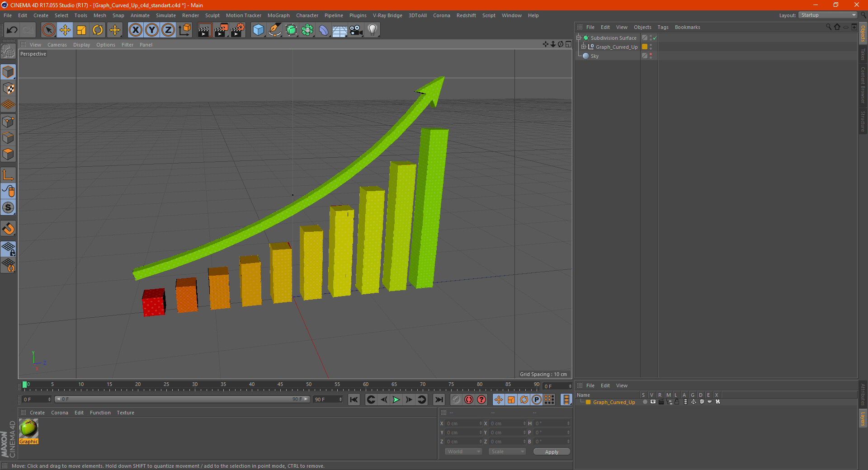Add a Light object

(x=373, y=30)
